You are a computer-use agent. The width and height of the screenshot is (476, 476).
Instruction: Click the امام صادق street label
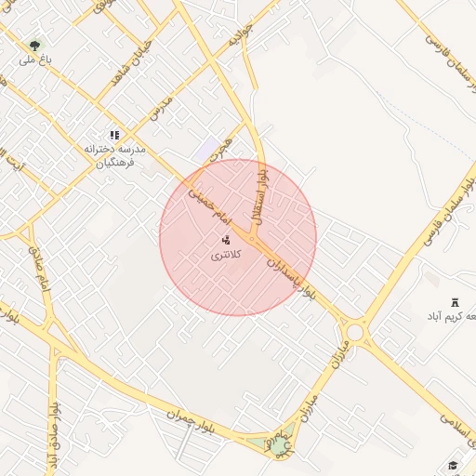tap(39, 269)
